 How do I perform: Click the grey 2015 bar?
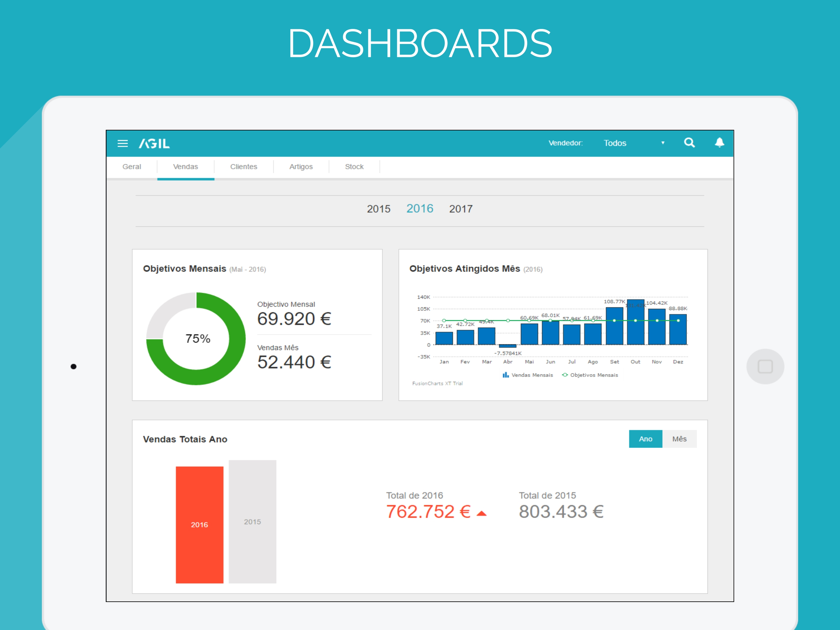252,522
